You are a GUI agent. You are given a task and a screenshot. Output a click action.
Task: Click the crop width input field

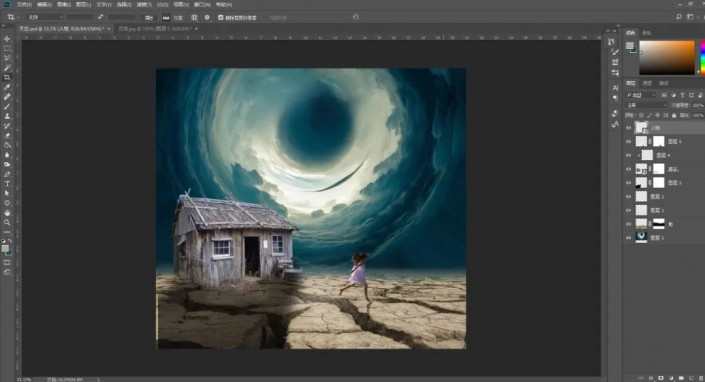(x=80, y=17)
